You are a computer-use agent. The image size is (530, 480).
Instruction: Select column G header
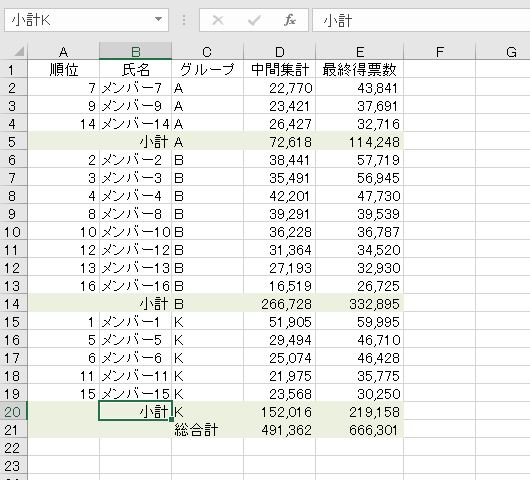[x=504, y=52]
